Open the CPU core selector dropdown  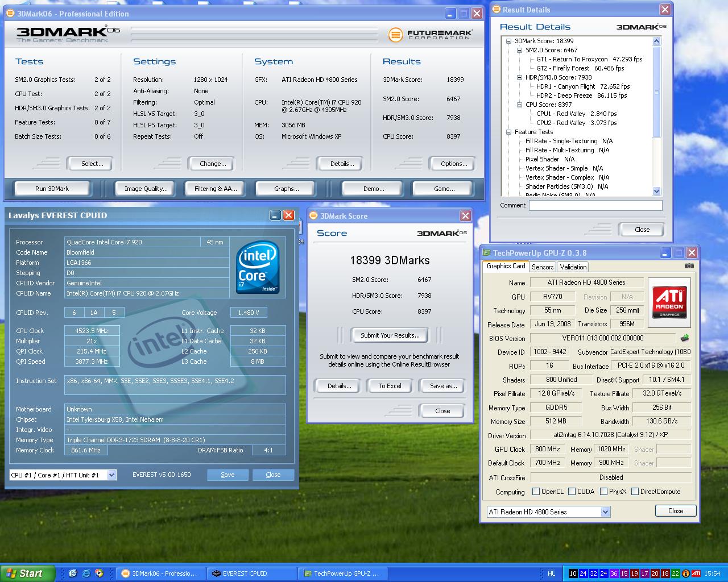(x=111, y=475)
